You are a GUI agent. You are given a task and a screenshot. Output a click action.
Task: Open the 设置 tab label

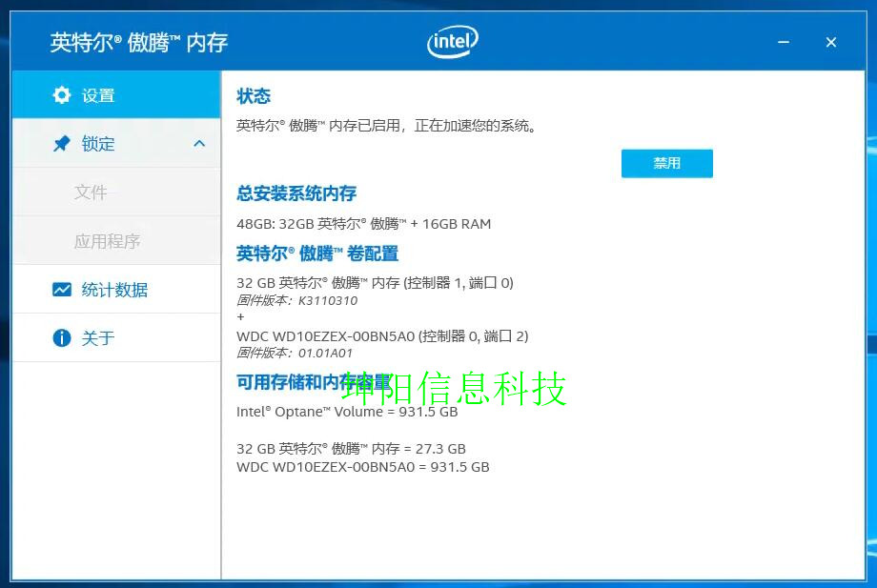(98, 95)
